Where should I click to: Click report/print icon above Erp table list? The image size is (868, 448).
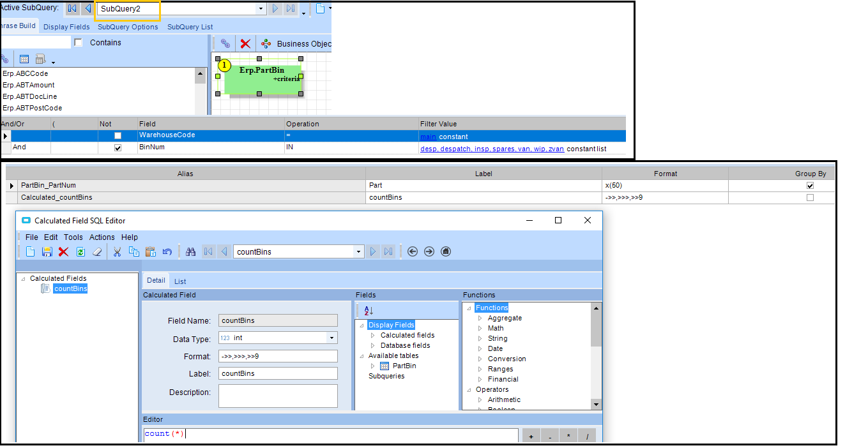41,59
